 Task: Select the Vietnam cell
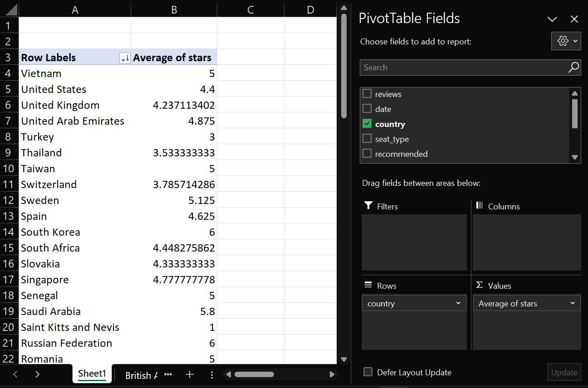click(75, 73)
